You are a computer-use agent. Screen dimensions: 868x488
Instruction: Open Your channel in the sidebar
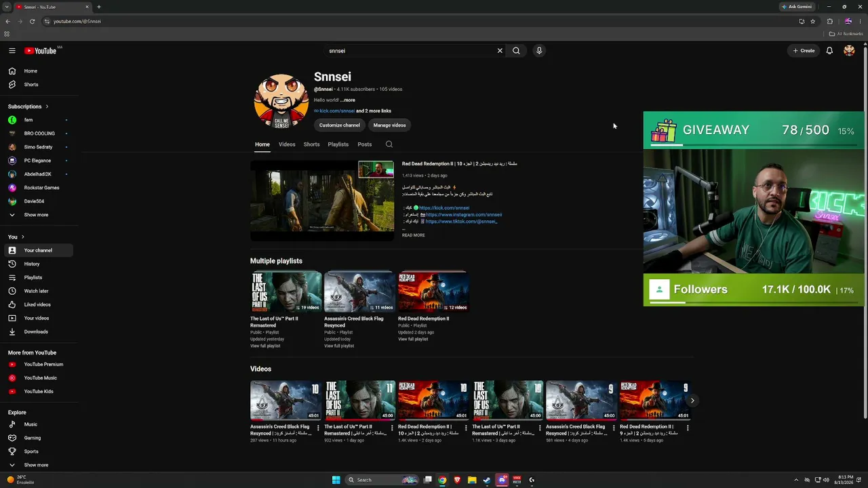[38, 250]
